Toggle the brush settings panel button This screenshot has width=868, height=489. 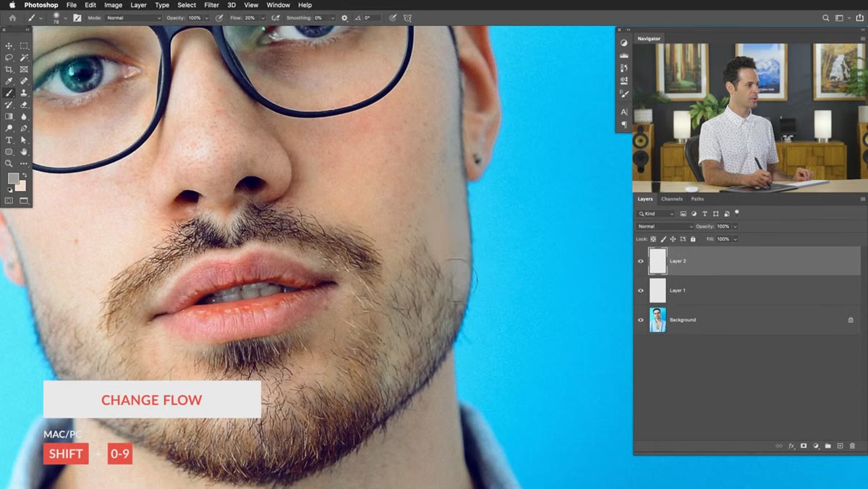[77, 17]
